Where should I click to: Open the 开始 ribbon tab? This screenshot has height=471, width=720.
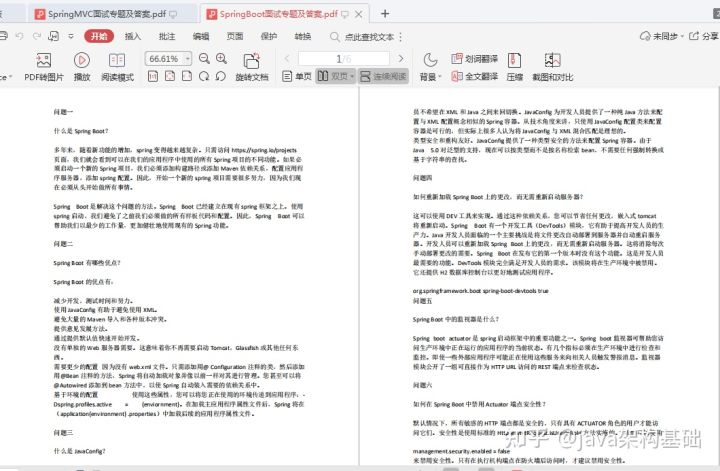coord(99,36)
